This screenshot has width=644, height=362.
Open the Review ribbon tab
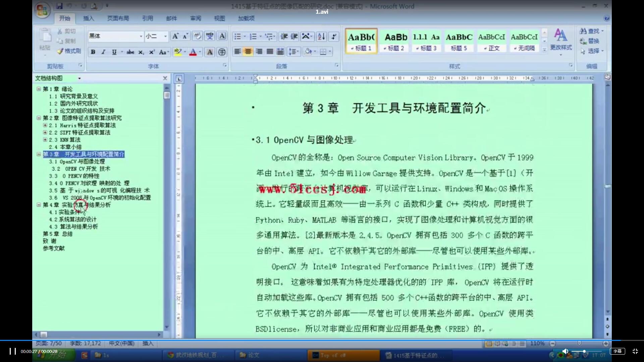click(196, 18)
